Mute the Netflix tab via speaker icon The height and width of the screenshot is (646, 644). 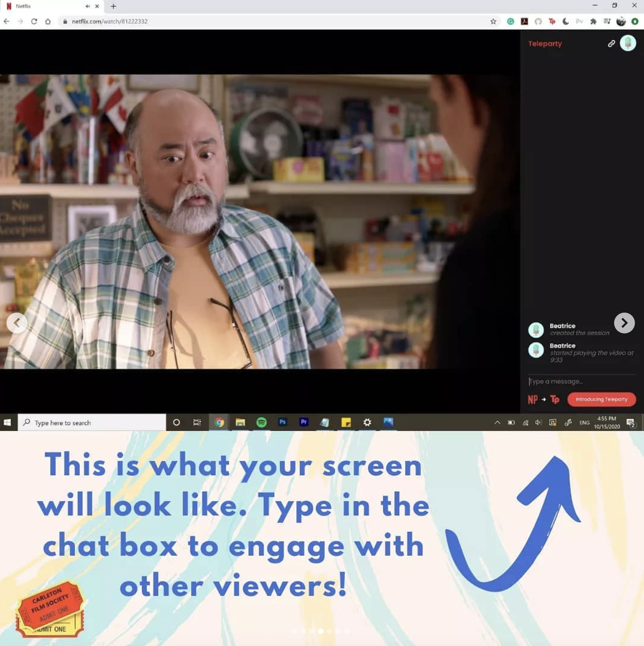[x=88, y=6]
